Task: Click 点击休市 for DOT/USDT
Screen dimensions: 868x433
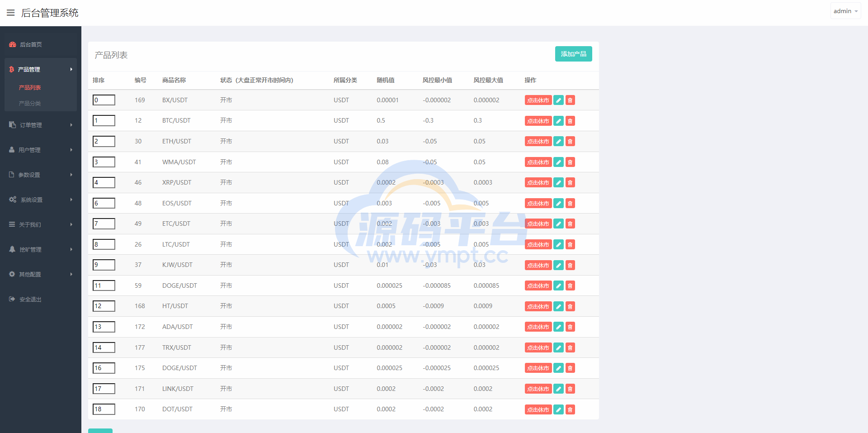Action: click(538, 409)
